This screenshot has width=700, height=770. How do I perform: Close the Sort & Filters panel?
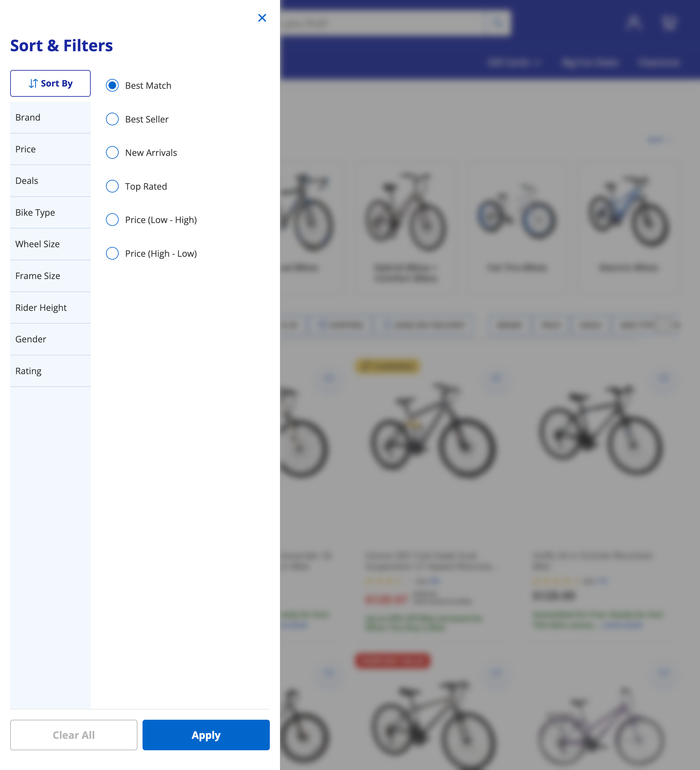coord(262,18)
